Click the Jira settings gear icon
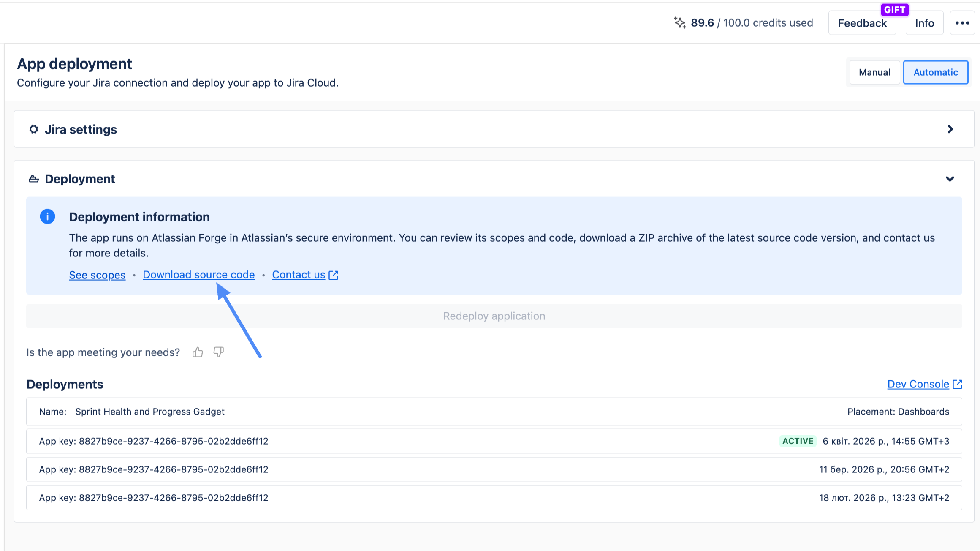 click(34, 129)
